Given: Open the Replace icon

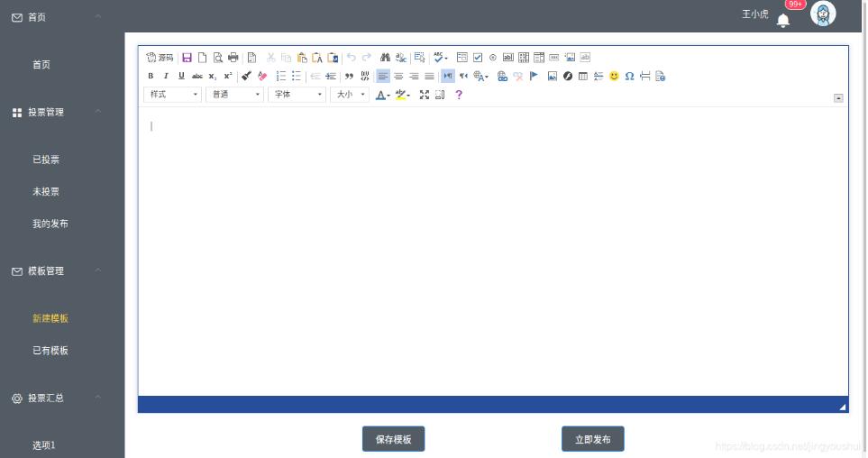Looking at the screenshot, I should [401, 58].
